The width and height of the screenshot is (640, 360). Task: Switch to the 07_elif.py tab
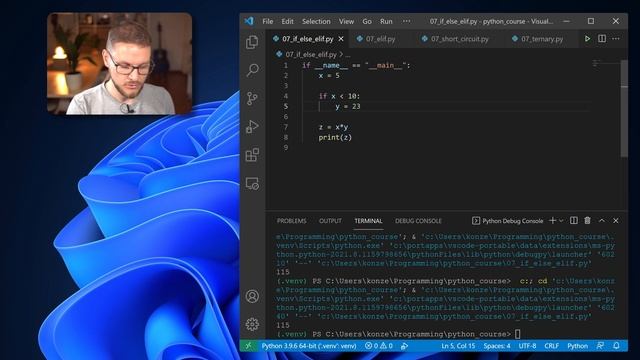[x=380, y=39]
